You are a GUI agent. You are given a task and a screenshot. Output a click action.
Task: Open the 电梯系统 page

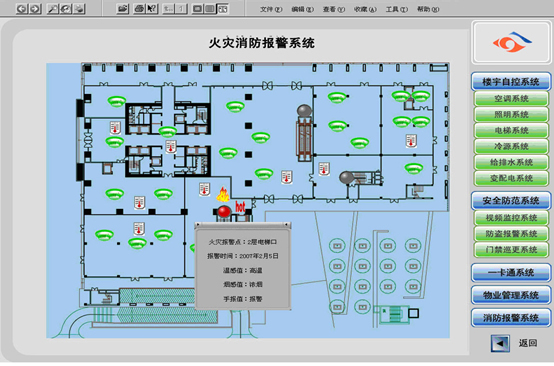tap(511, 130)
